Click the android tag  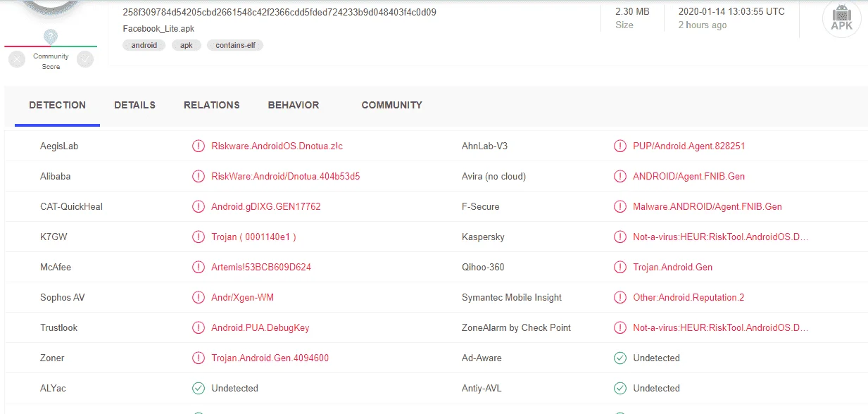144,45
